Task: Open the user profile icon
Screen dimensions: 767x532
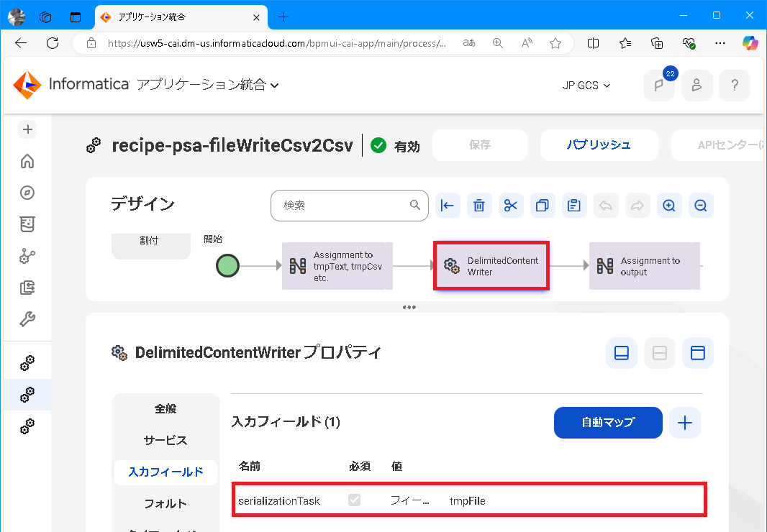Action: tap(696, 86)
